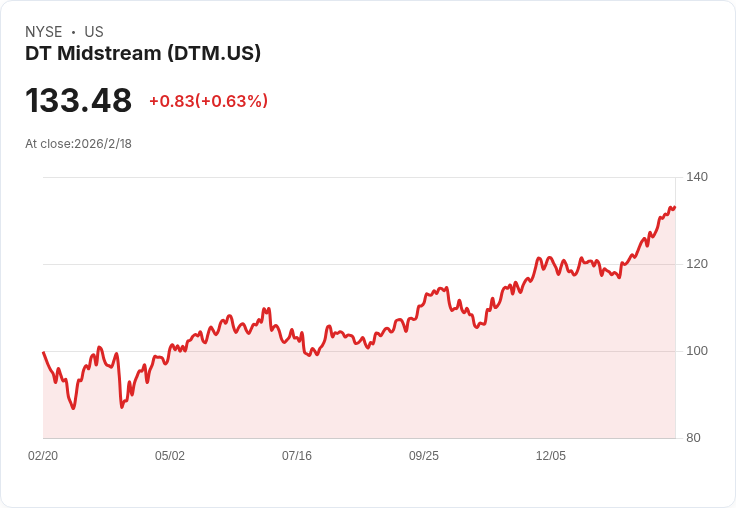736x508 pixels.
Task: Click the 140 y-axis label
Action: [x=697, y=177]
